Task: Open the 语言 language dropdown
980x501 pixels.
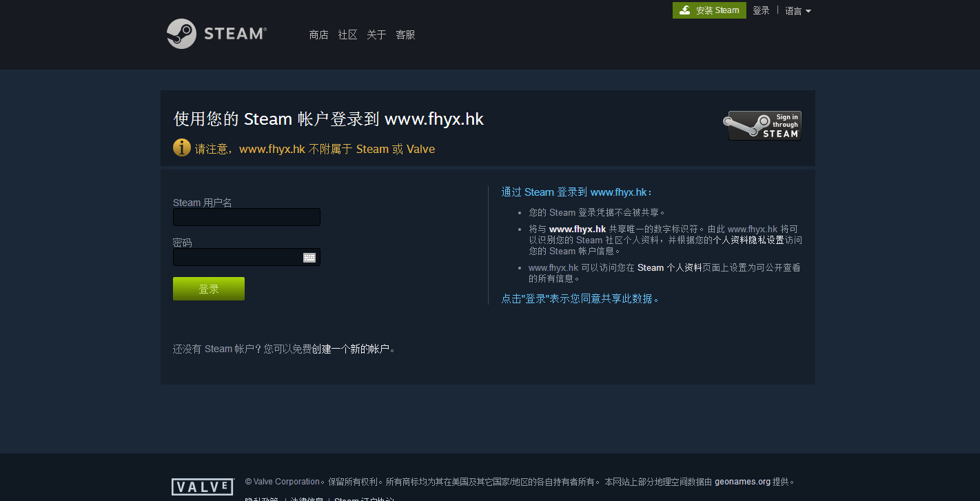Action: click(x=798, y=11)
